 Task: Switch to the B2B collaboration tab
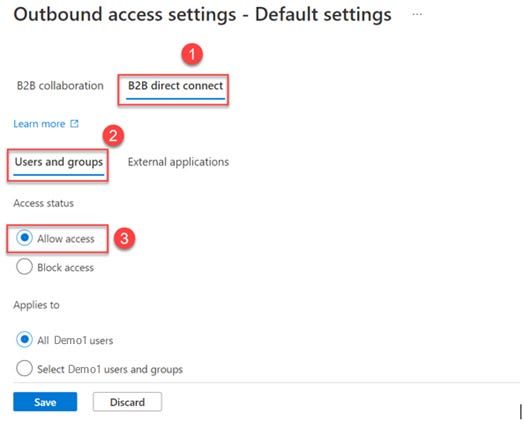click(x=60, y=86)
